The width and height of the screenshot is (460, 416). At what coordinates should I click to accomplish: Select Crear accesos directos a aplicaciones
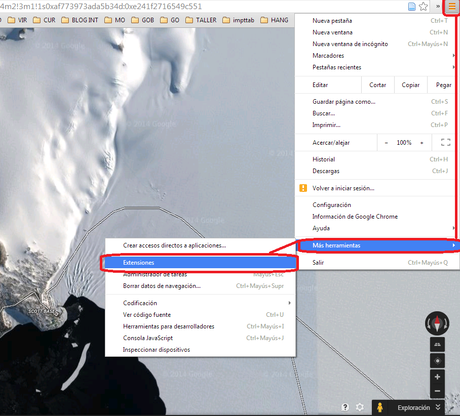pyautogui.click(x=200, y=246)
